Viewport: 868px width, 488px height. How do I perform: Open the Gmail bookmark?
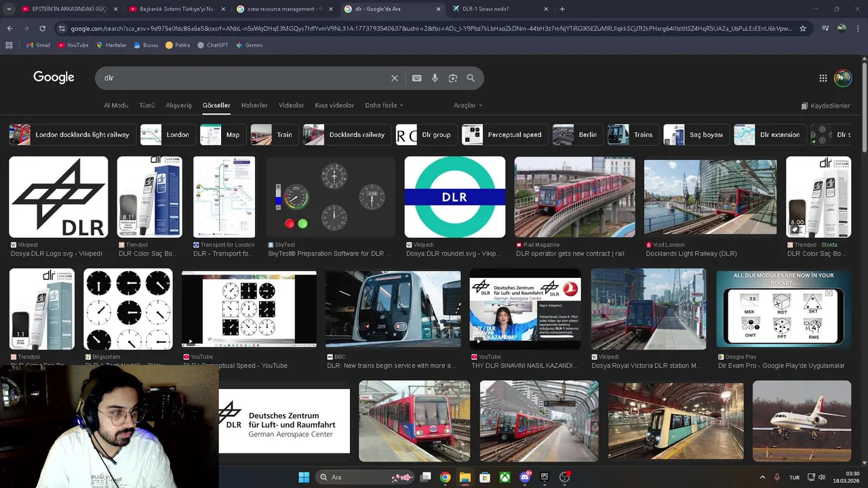point(38,45)
